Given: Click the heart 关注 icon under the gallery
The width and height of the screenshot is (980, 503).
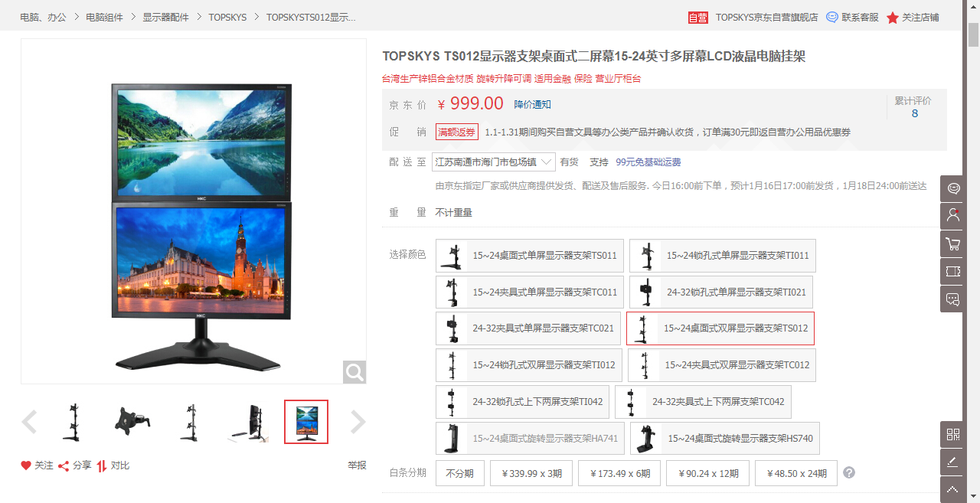Looking at the screenshot, I should [26, 465].
